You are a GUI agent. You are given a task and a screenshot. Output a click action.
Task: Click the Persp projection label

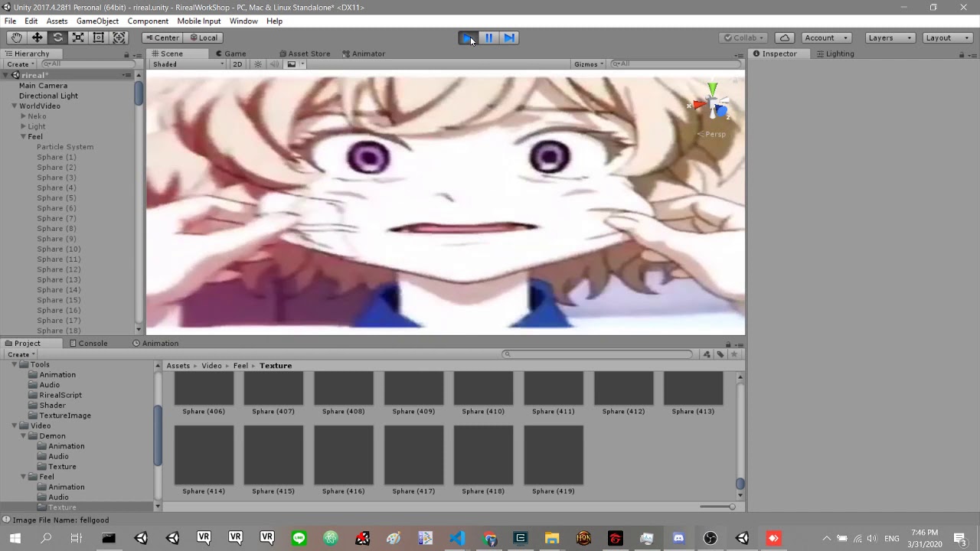[712, 134]
